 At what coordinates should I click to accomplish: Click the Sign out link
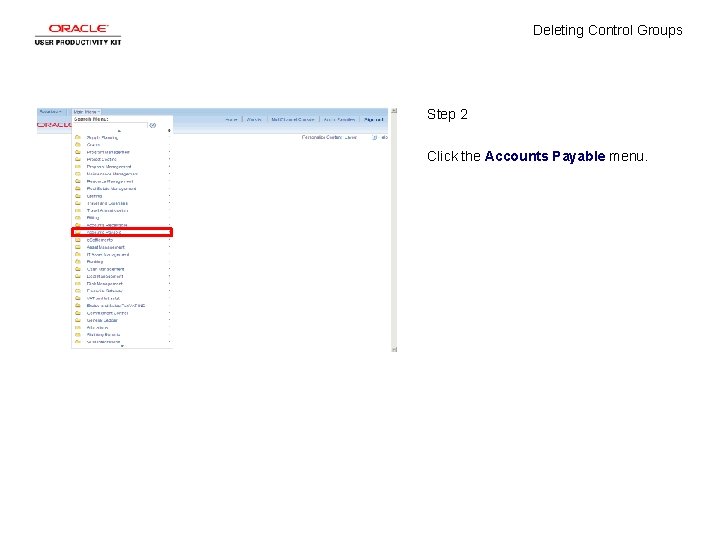(373, 119)
